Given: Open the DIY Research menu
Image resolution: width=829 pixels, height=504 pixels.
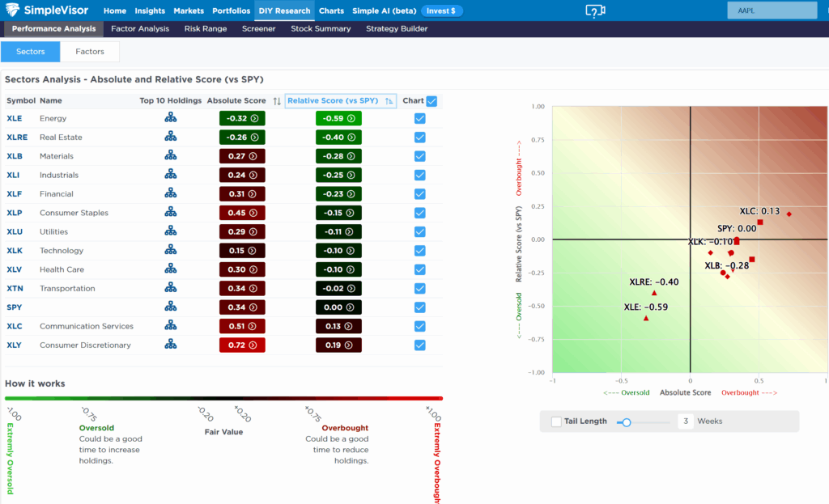Looking at the screenshot, I should [x=284, y=11].
